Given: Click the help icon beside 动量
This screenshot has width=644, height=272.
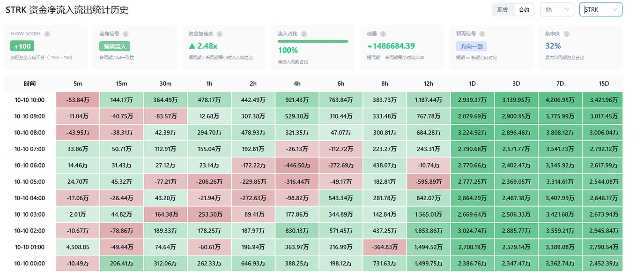Looking at the screenshot, I should (x=383, y=34).
